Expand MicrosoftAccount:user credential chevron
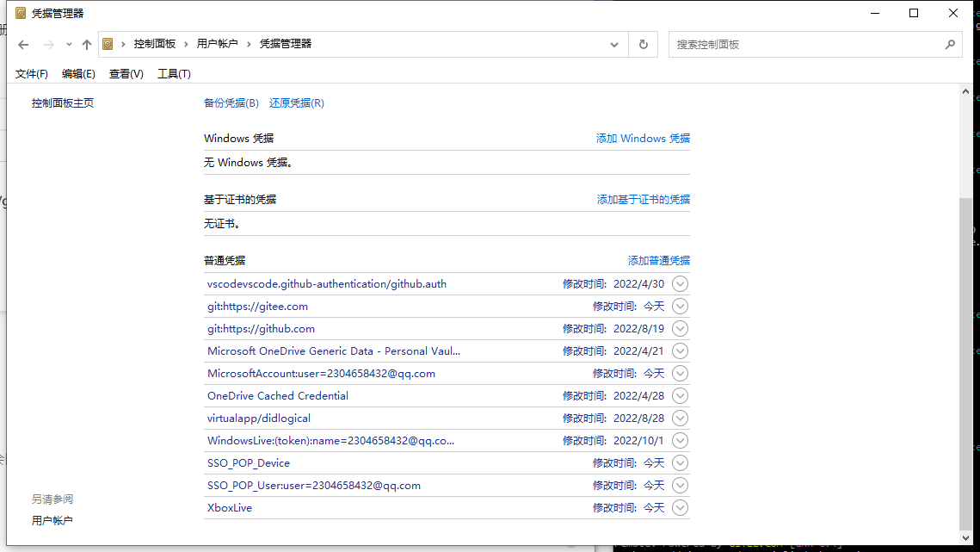 pos(680,374)
